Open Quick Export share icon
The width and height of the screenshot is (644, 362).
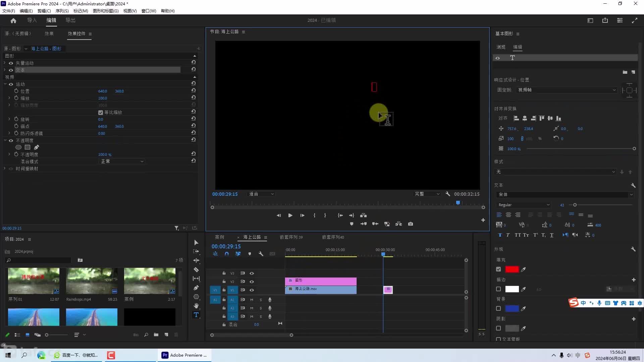click(x=605, y=20)
